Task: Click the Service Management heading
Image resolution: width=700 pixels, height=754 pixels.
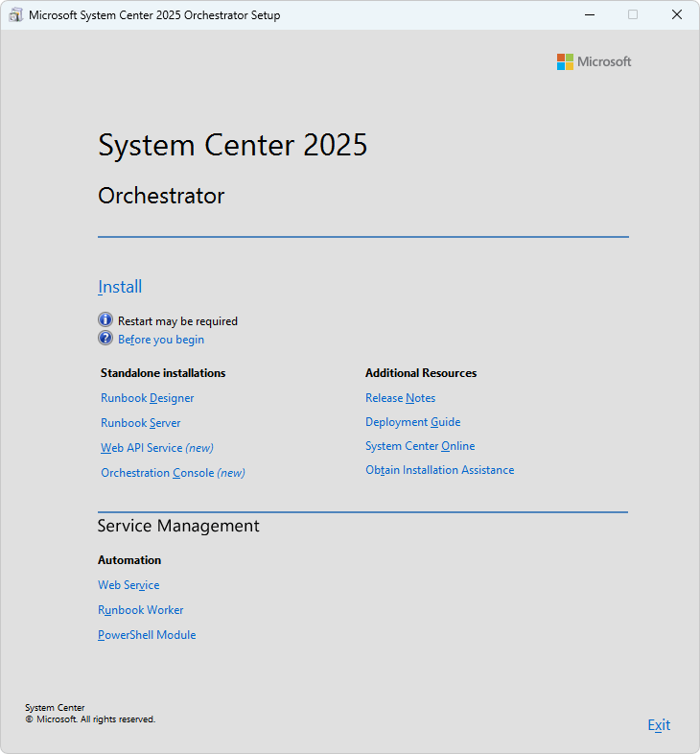Action: click(x=178, y=526)
